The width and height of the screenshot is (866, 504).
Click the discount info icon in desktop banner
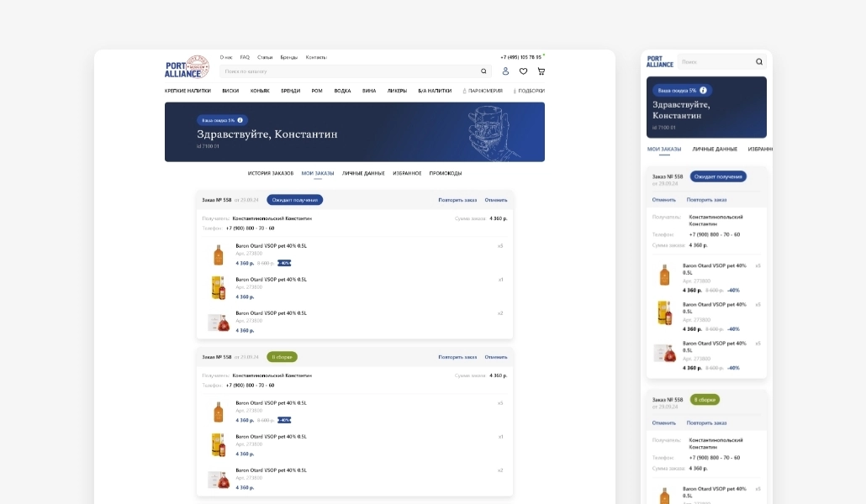coord(240,120)
